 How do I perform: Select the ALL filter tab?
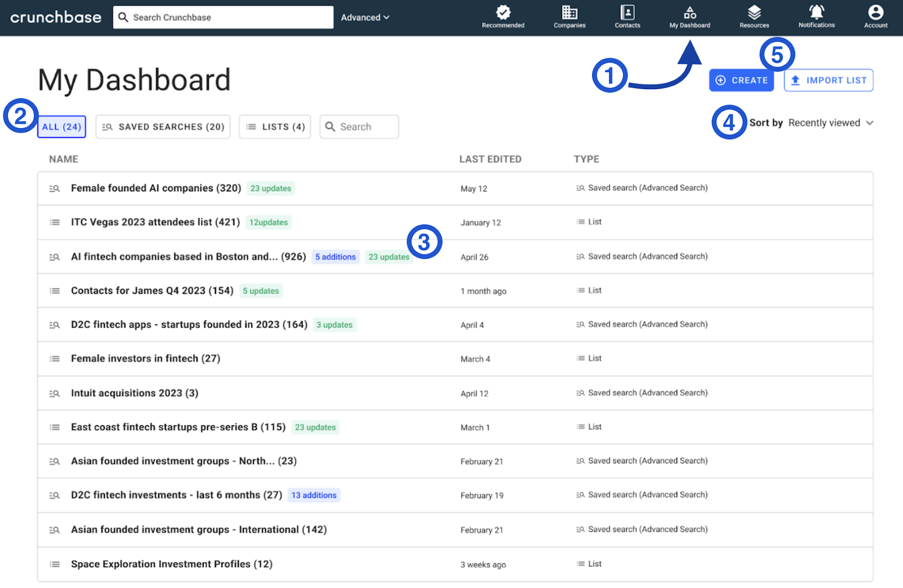tap(62, 126)
